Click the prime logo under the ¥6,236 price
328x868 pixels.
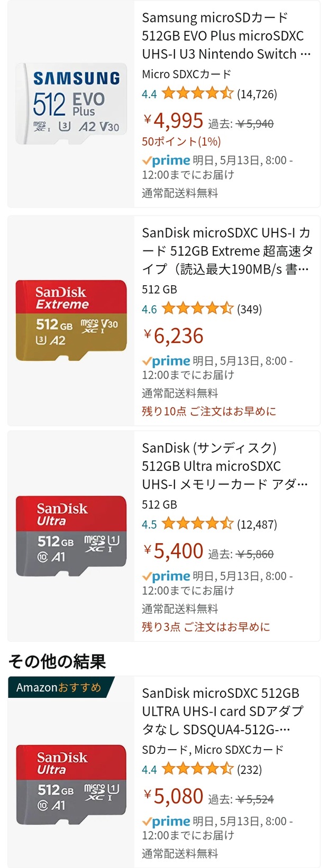[166, 361]
